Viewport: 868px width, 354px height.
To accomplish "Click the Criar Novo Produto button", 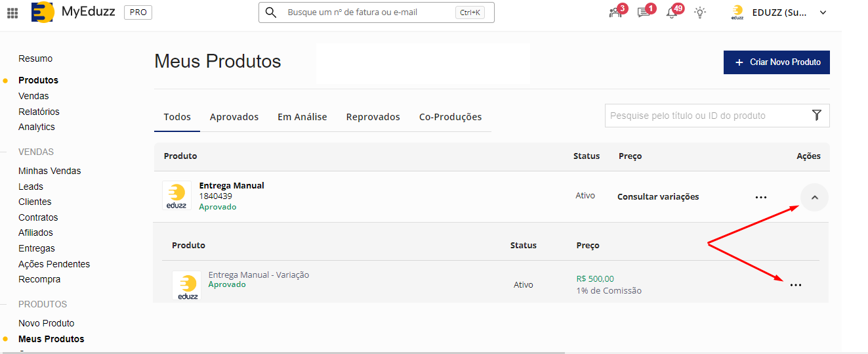I will pyautogui.click(x=776, y=62).
